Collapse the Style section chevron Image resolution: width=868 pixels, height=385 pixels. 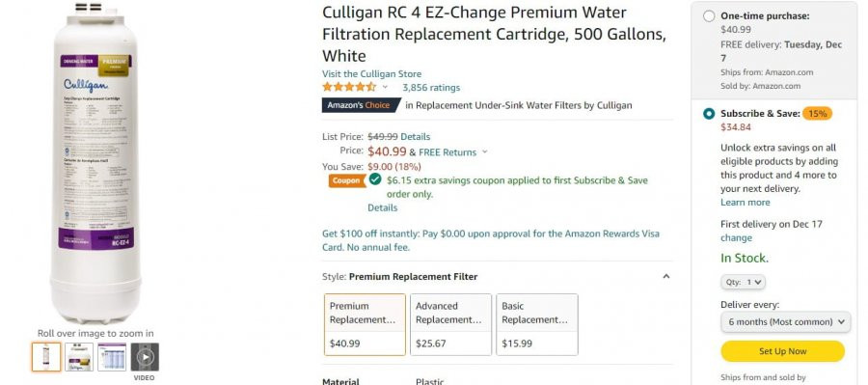[x=666, y=276]
